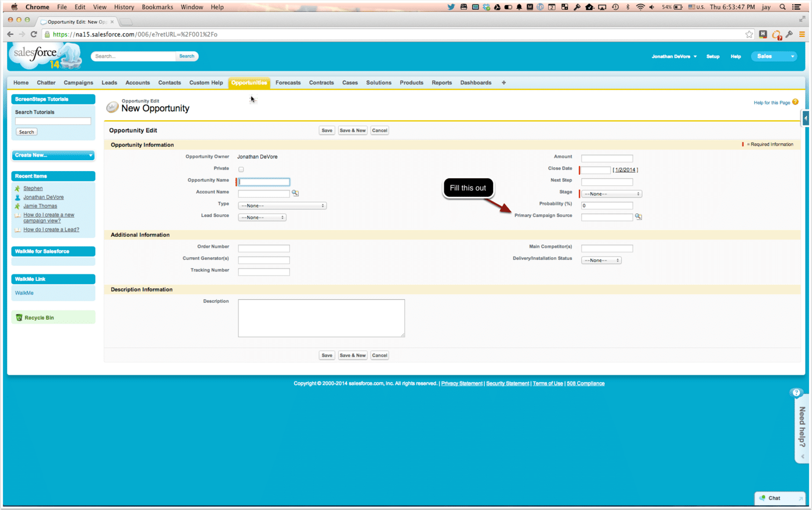Expand the Create New... sidebar dropdown
This screenshot has width=812, height=510.
[53, 155]
